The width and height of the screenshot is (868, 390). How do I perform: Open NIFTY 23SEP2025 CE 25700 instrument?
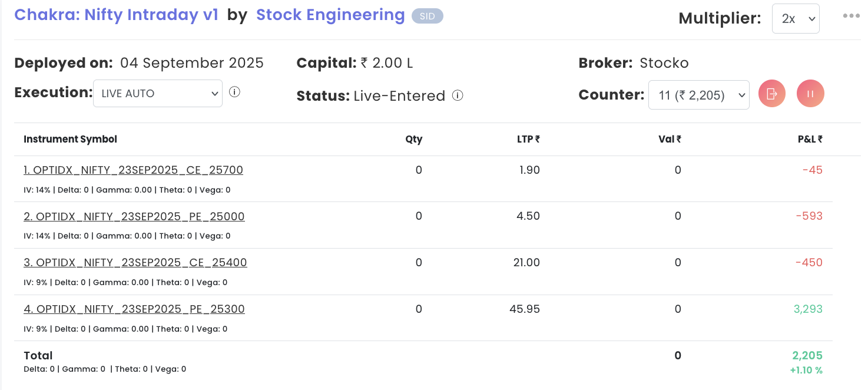tap(133, 170)
